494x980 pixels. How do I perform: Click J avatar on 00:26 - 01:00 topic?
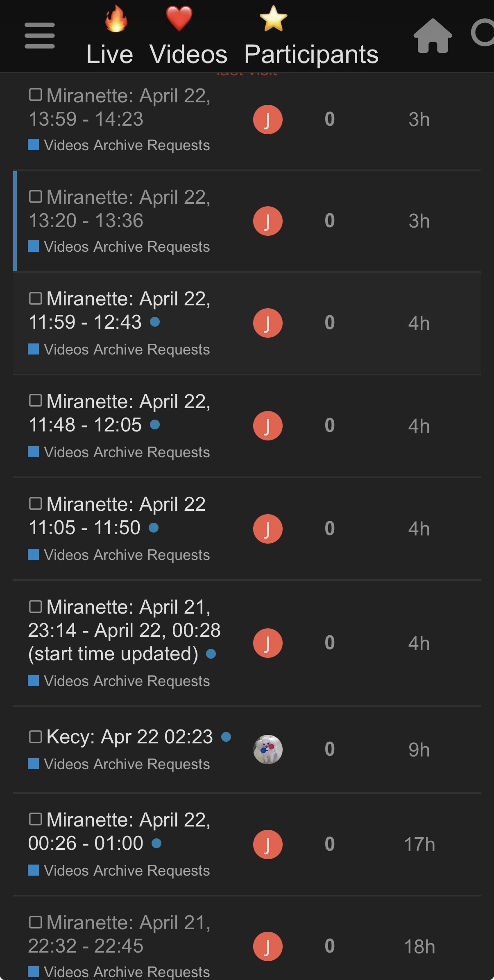pyautogui.click(x=267, y=844)
